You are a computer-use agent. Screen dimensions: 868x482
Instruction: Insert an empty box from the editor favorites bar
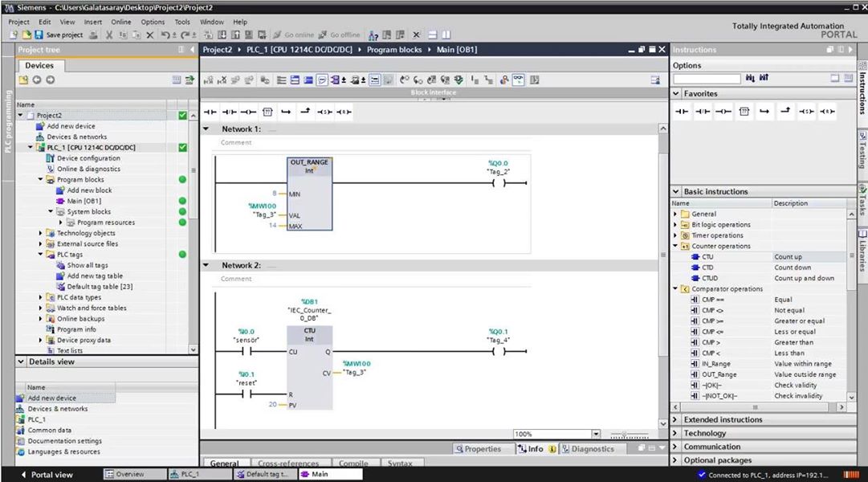pyautogui.click(x=267, y=112)
